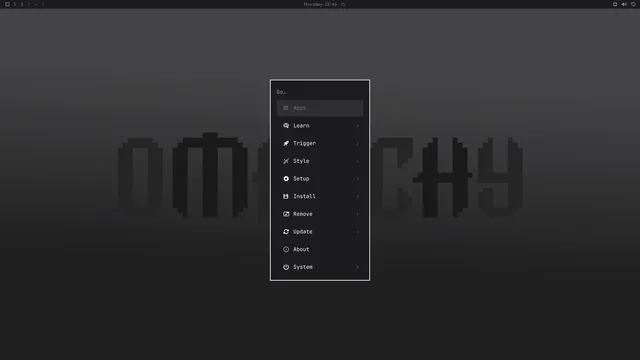Switch to workspace 1 in the top bar

click(15, 4)
